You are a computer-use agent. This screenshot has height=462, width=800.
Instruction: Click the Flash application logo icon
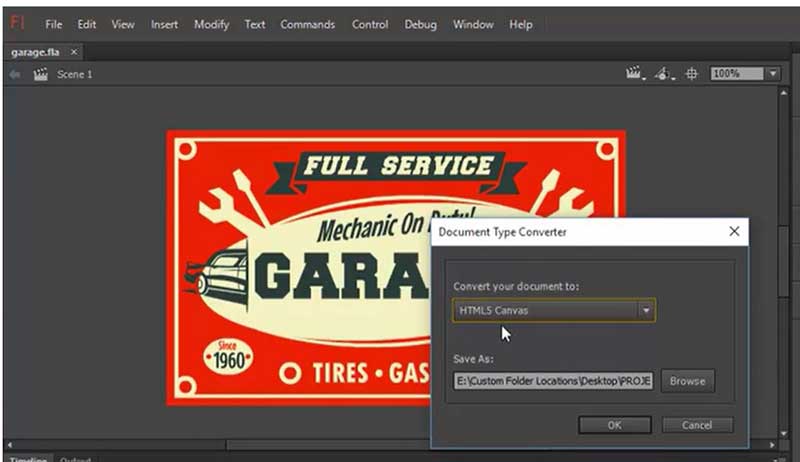click(x=17, y=22)
